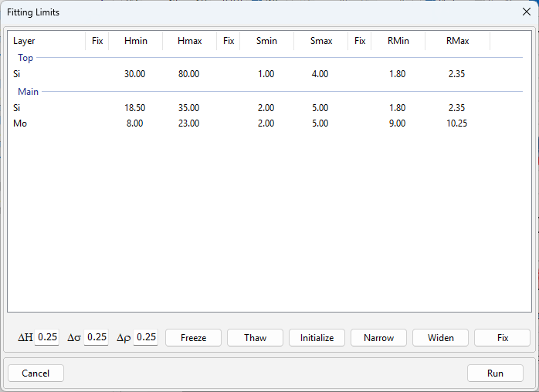Click the Fix button beside Widen

pos(502,338)
